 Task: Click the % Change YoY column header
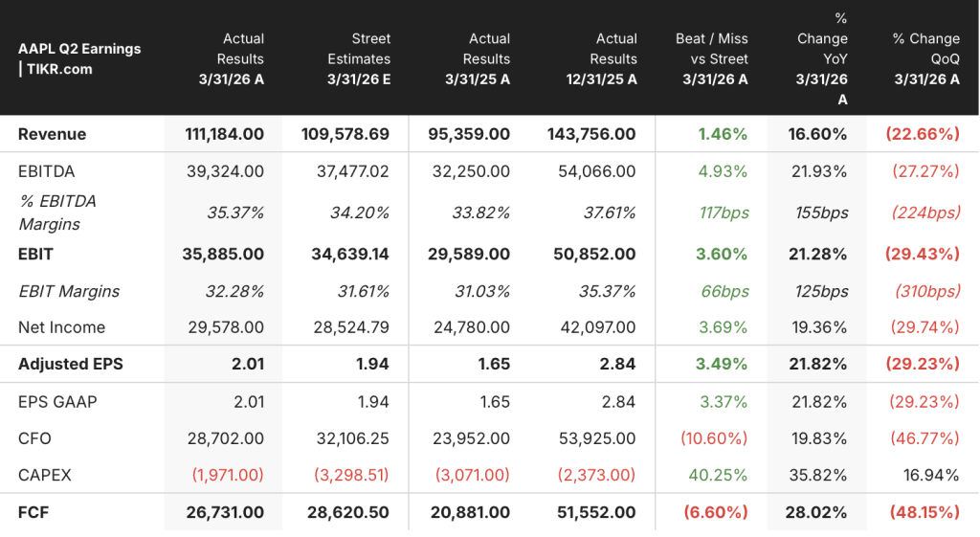(821, 58)
